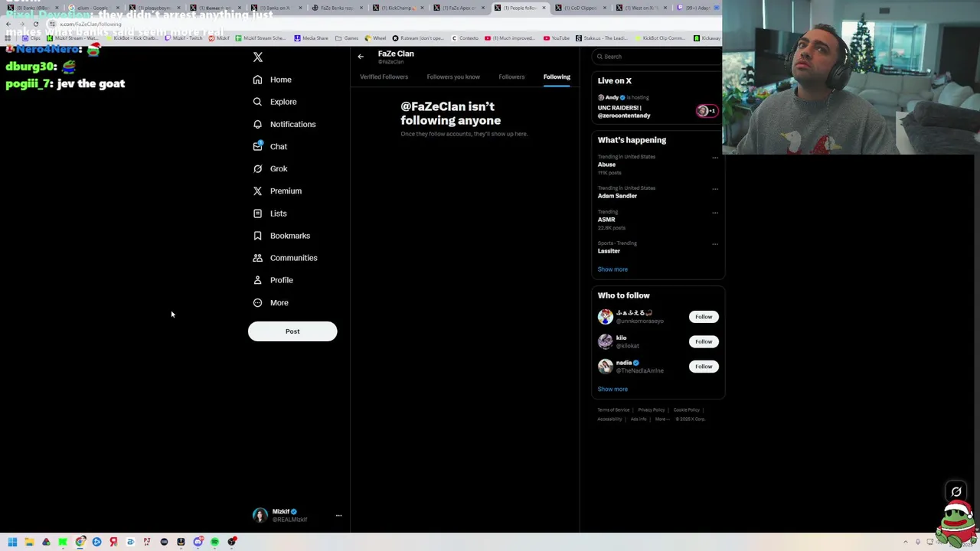
Task: Open Notifications bell icon
Action: [257, 124]
